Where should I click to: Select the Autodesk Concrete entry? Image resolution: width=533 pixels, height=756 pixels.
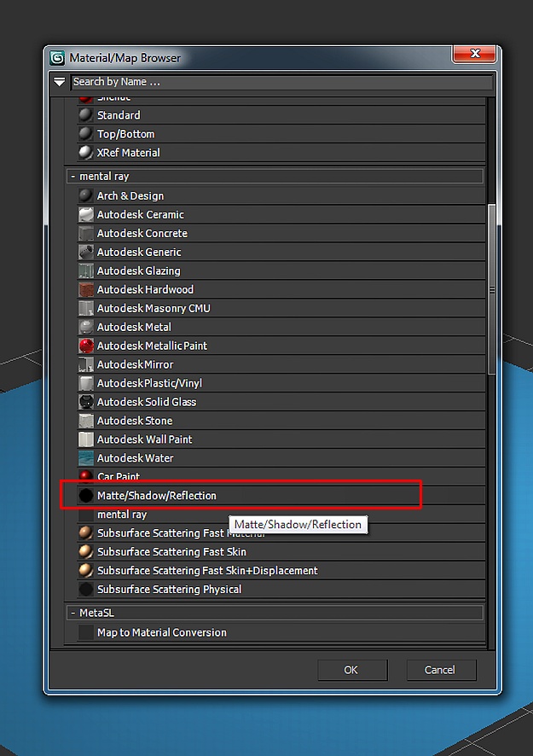281,233
